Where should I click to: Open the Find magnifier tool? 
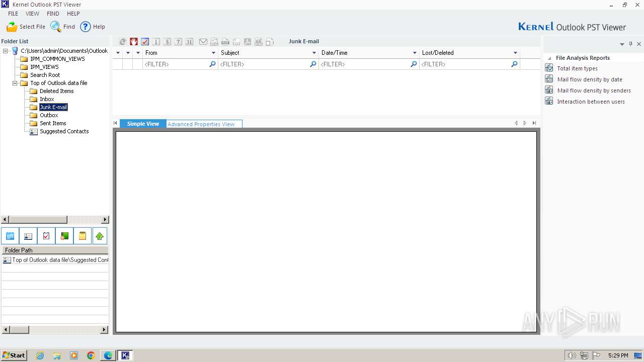(55, 27)
